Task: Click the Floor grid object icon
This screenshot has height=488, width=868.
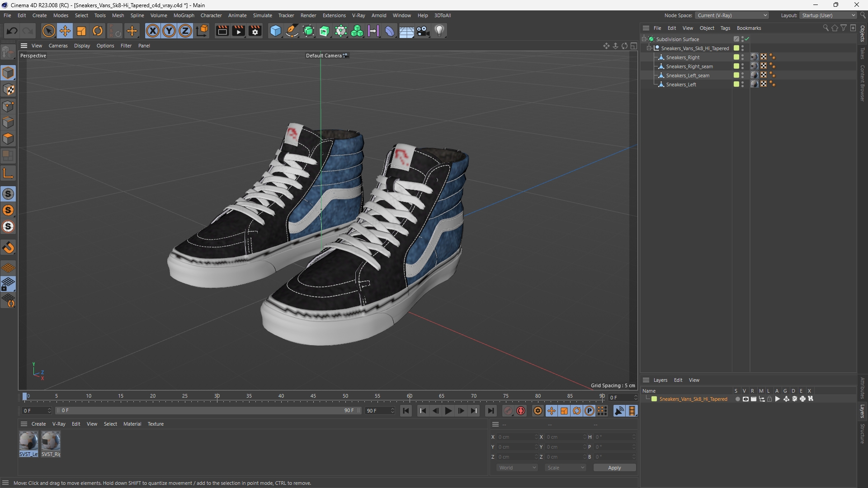Action: (406, 31)
